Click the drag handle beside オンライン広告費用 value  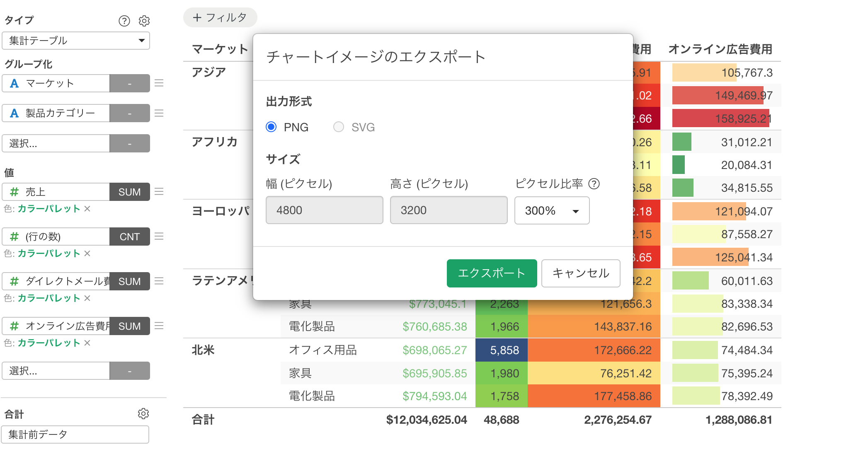click(x=159, y=326)
